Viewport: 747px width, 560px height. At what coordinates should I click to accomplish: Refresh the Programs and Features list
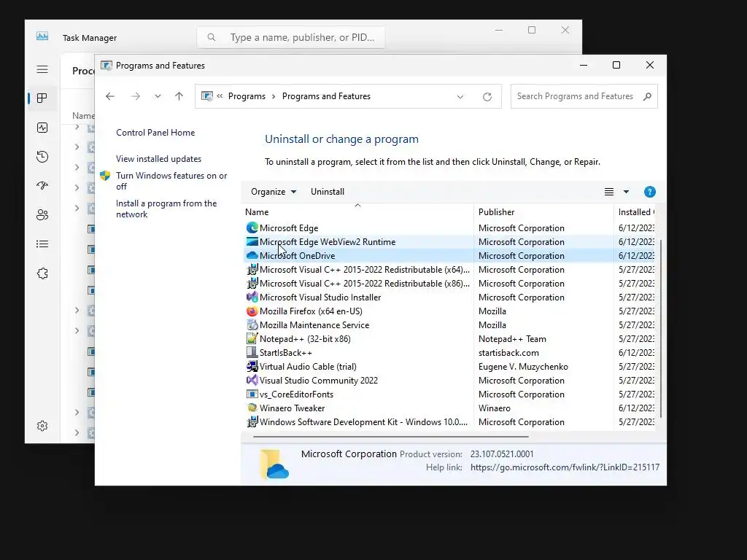(x=487, y=97)
